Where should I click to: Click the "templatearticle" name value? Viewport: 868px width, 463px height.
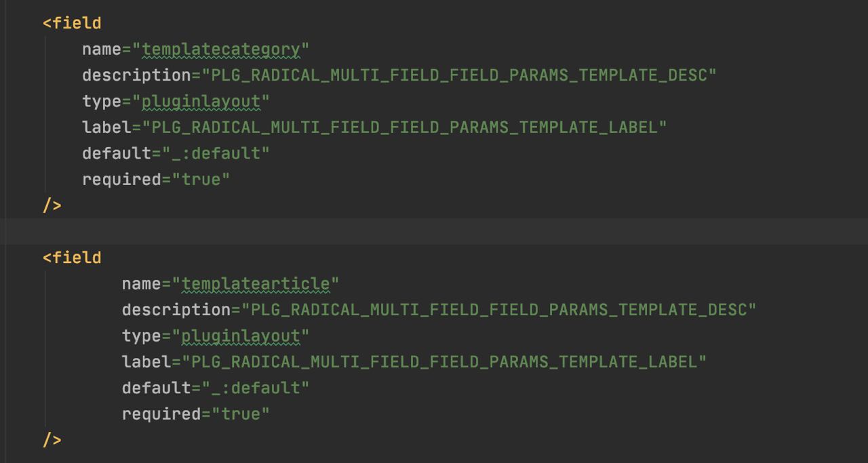255,283
